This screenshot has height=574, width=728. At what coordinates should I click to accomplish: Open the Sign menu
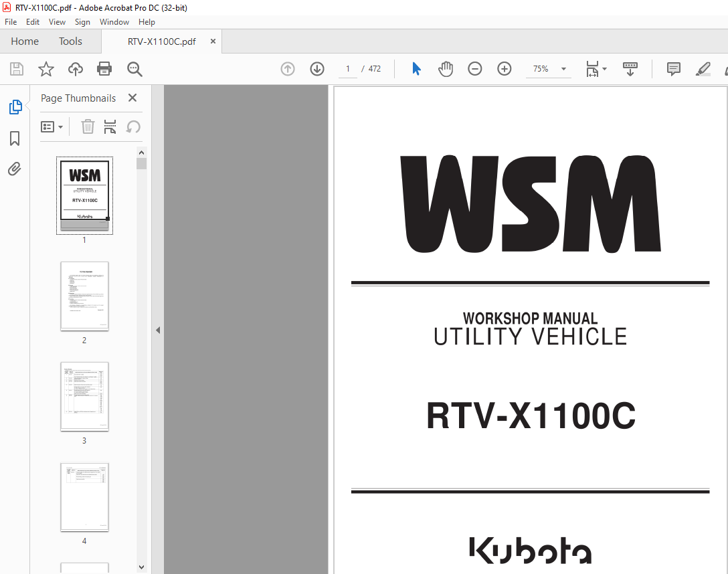coord(83,22)
